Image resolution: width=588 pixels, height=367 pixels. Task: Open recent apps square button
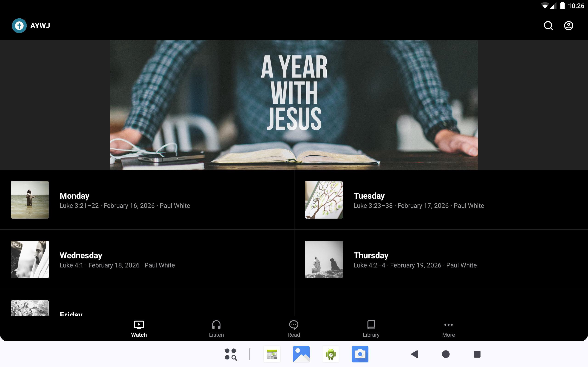tap(477, 354)
